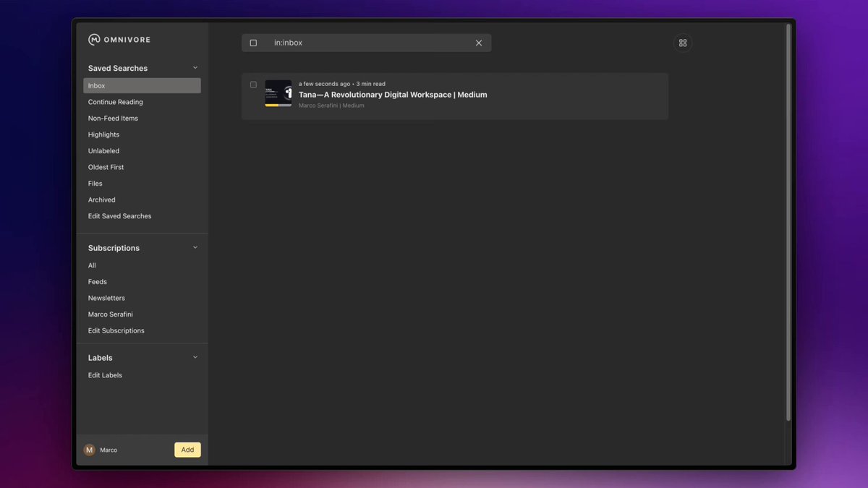Open Non-Feed Items saved search
This screenshot has width=868, height=488.
click(x=113, y=118)
